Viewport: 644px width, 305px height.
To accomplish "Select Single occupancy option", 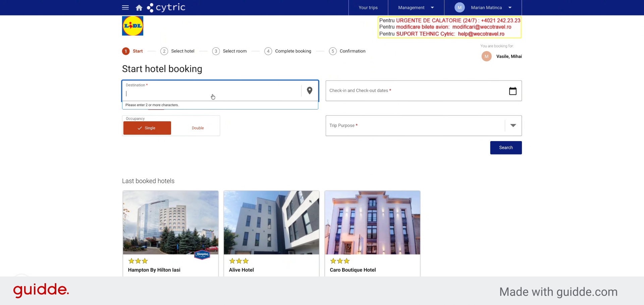I will point(147,128).
